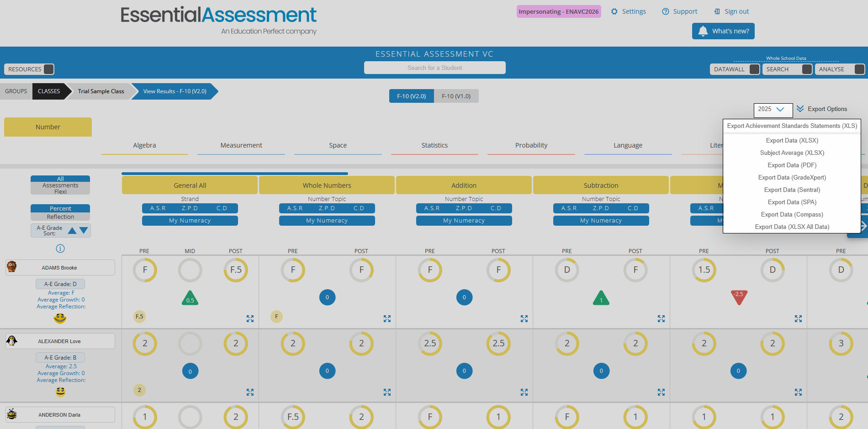Open the Statistics strand tab
The width and height of the screenshot is (868, 429).
tap(434, 145)
